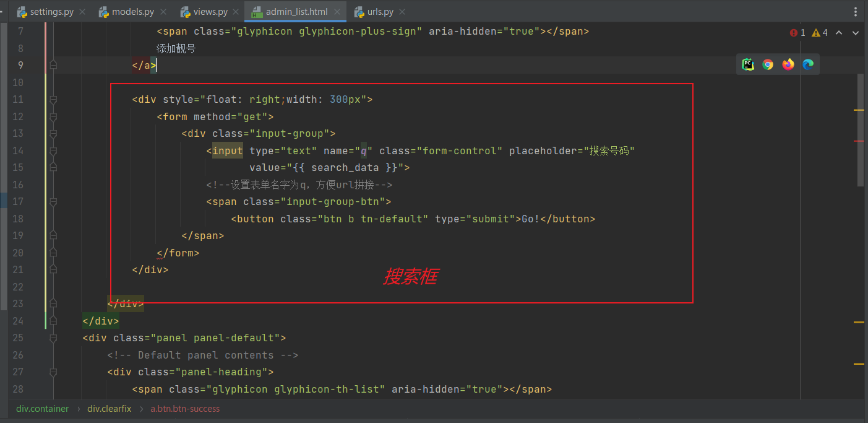Open the built-in PyCharm browser preview

tap(747, 64)
